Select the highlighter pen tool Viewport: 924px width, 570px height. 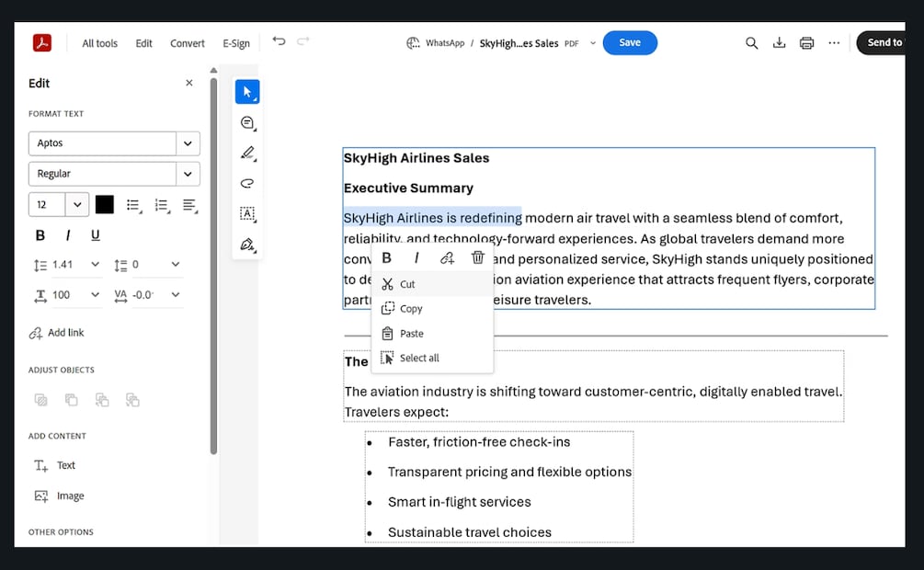click(247, 154)
